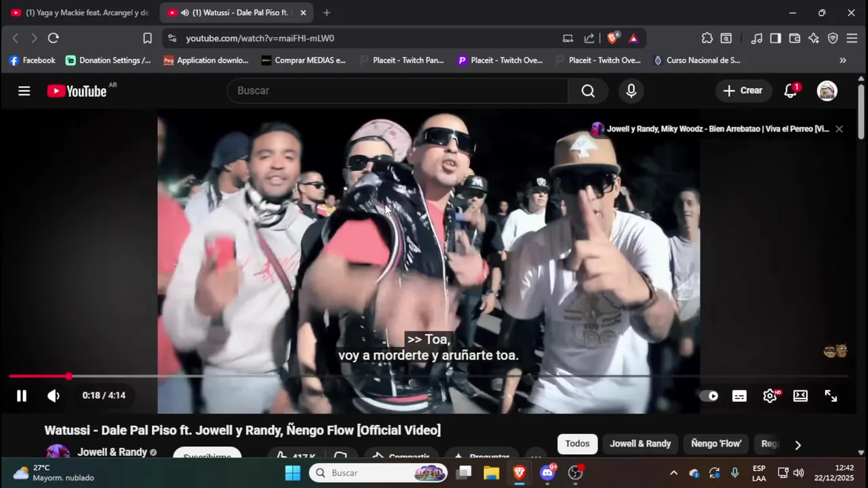Seek using the red video progress bar
Image resolution: width=868 pixels, height=488 pixels.
coord(429,376)
